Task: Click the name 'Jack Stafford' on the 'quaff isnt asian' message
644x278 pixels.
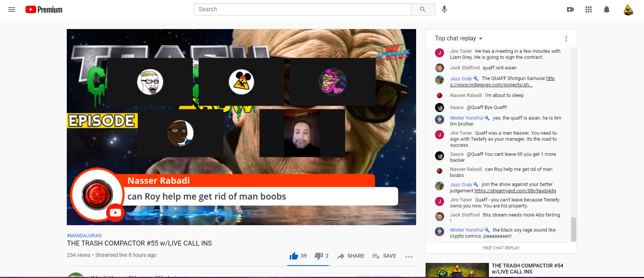Action: coord(465,68)
